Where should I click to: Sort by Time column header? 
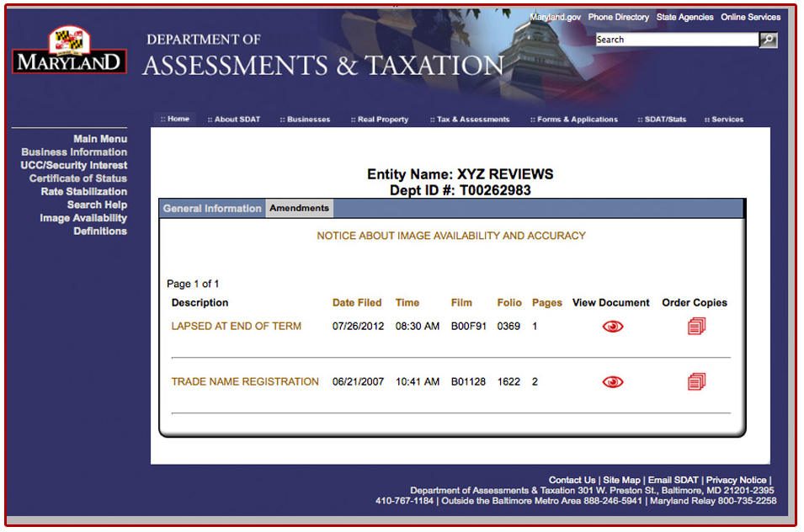407,303
